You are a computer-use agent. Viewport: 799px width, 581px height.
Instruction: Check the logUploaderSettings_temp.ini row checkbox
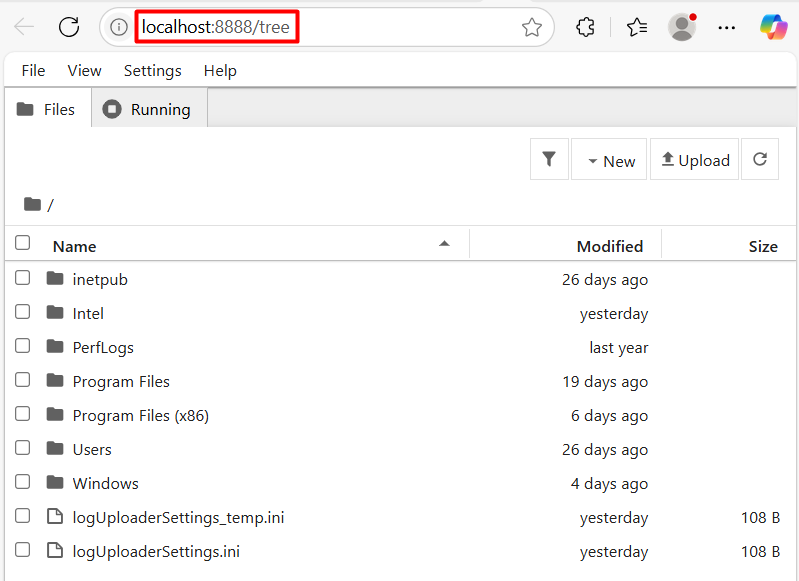pyautogui.click(x=22, y=516)
